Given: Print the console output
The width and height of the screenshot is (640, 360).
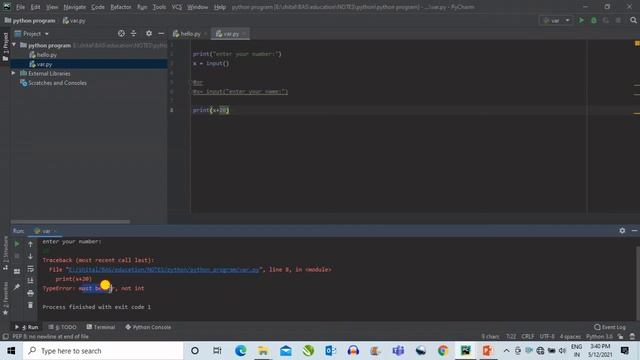Looking at the screenshot, I should (30, 293).
